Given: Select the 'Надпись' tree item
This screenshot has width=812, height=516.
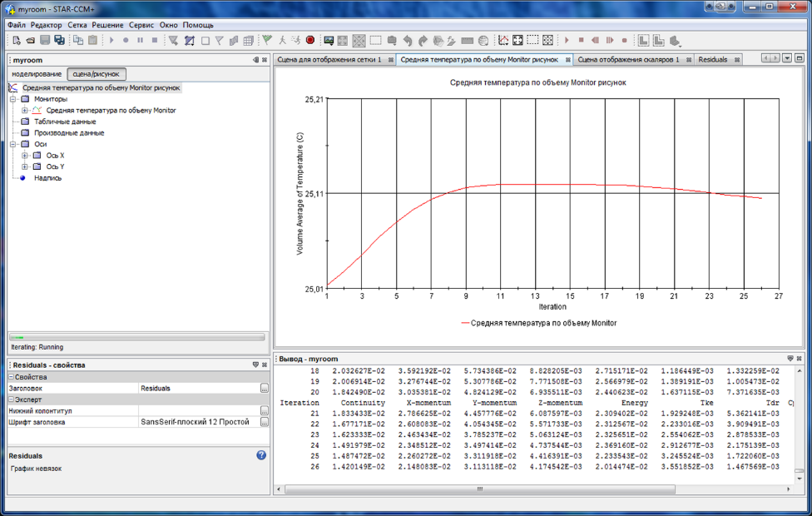Looking at the screenshot, I should point(47,177).
